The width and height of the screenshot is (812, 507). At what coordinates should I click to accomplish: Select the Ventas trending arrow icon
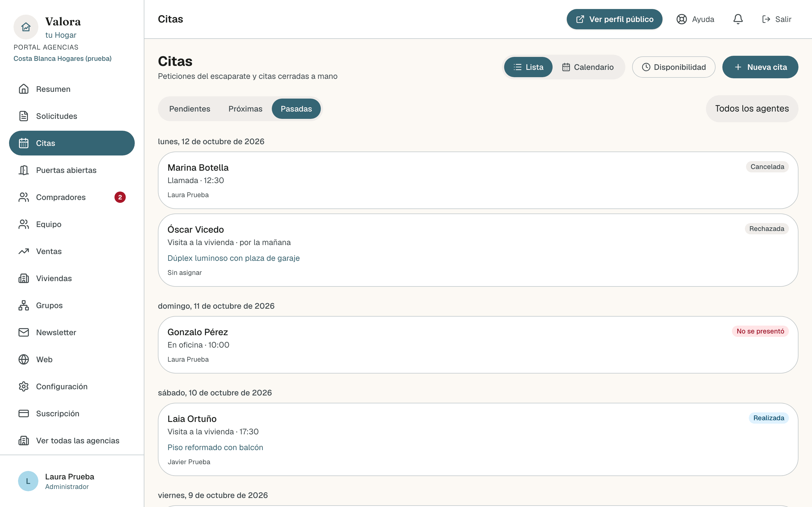pos(23,251)
